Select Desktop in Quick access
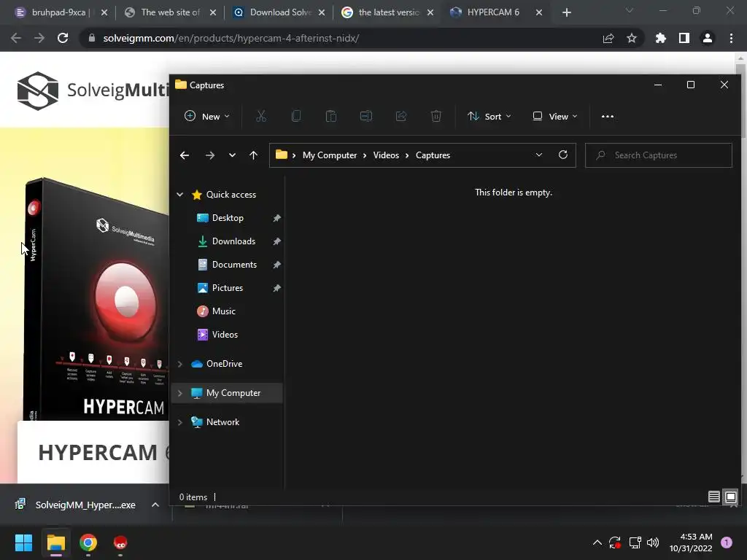This screenshot has height=560, width=747. 228,217
